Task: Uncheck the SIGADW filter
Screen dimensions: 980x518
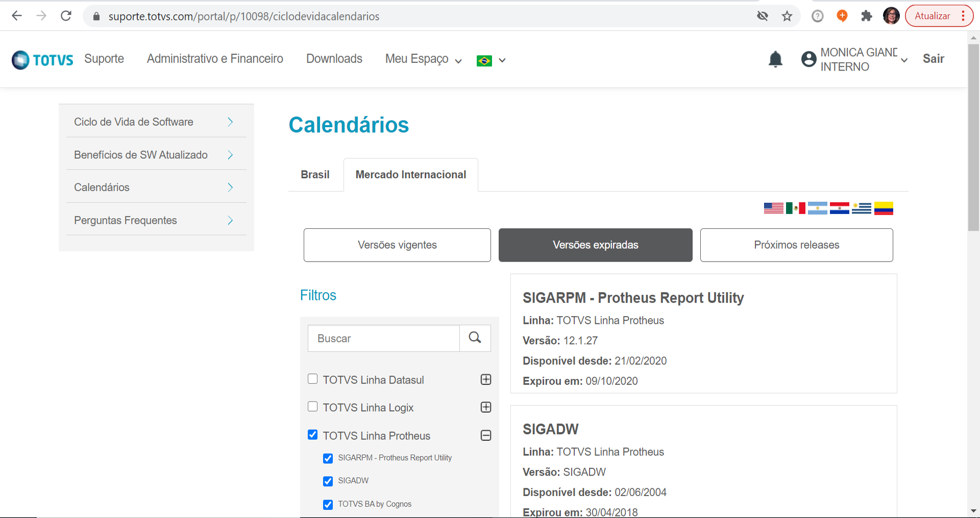Action: [328, 481]
